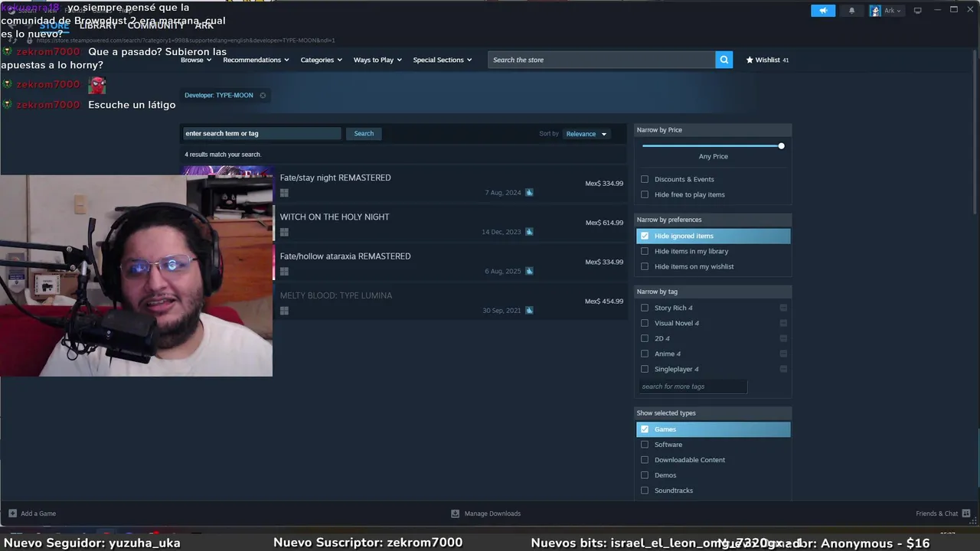Click Windows platform icon for Fate/hollow ataraxia REMASTERED
The image size is (980, 551).
pyautogui.click(x=284, y=272)
